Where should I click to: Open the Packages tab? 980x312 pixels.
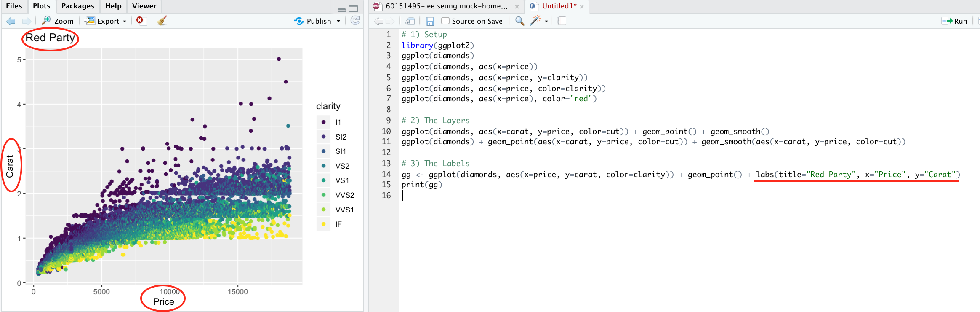pyautogui.click(x=78, y=6)
